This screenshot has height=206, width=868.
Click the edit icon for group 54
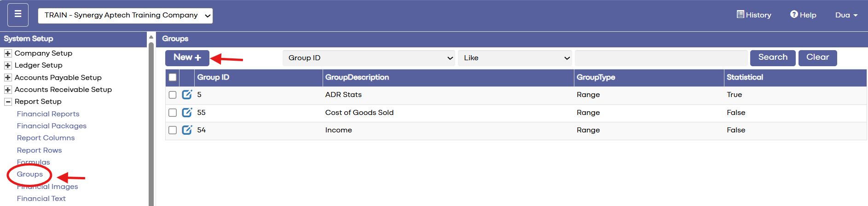187,130
